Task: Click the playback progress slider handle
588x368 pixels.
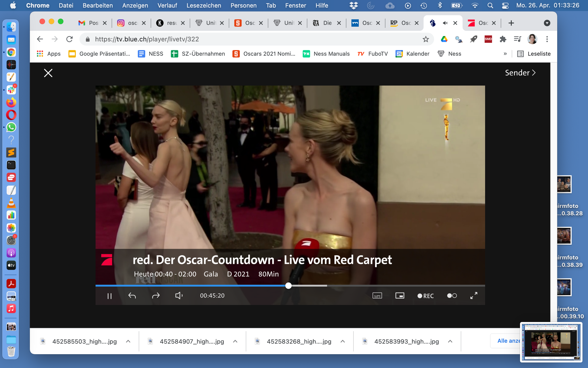Action: pos(289,285)
